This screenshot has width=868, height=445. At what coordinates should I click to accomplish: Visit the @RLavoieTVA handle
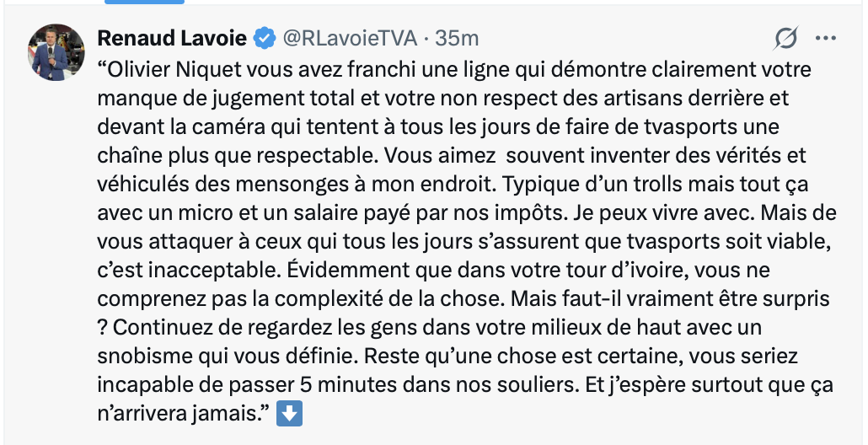click(347, 38)
